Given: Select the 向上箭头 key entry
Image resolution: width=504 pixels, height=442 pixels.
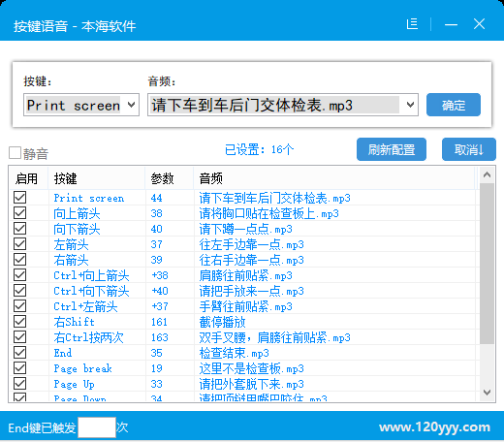Looking at the screenshot, I should click(77, 213).
